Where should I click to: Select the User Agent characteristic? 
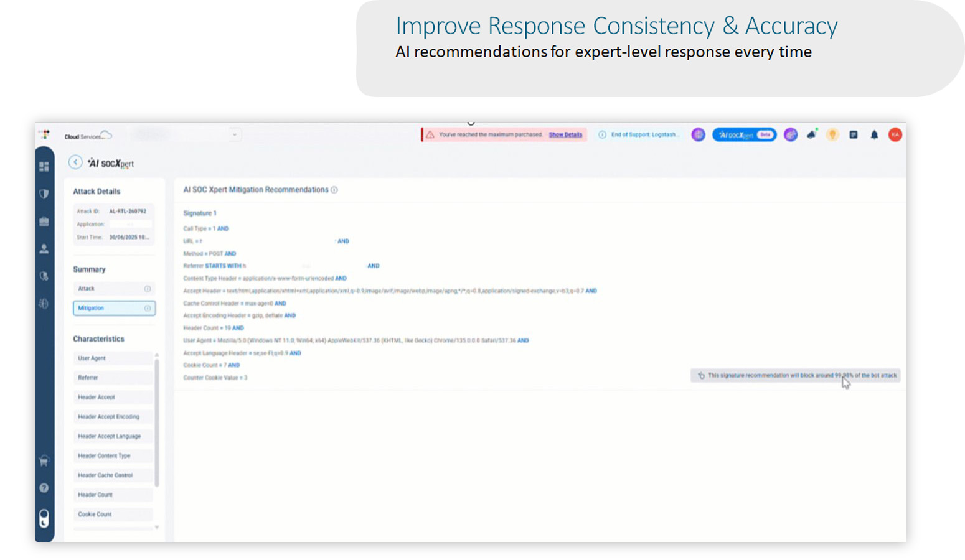point(112,358)
